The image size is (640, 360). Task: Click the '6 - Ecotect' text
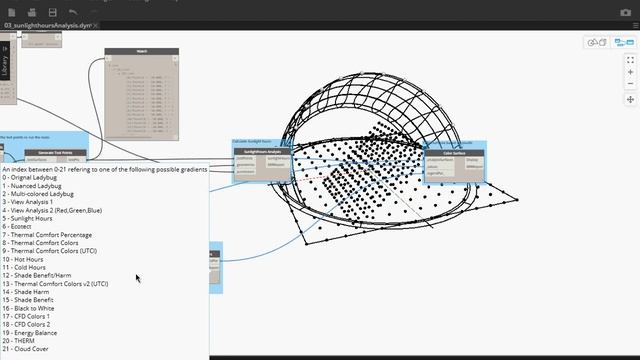pos(17,227)
